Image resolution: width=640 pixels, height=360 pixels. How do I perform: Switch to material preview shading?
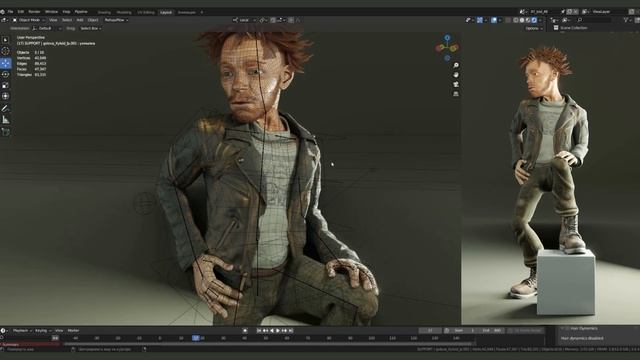pyautogui.click(x=528, y=20)
